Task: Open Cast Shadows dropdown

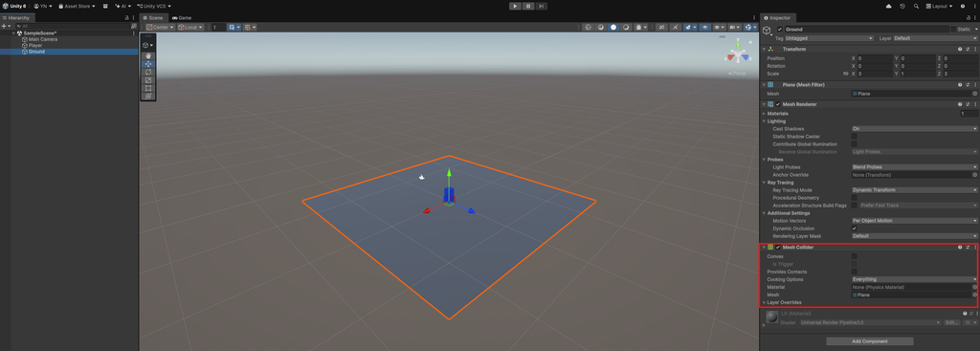Action: [914, 129]
